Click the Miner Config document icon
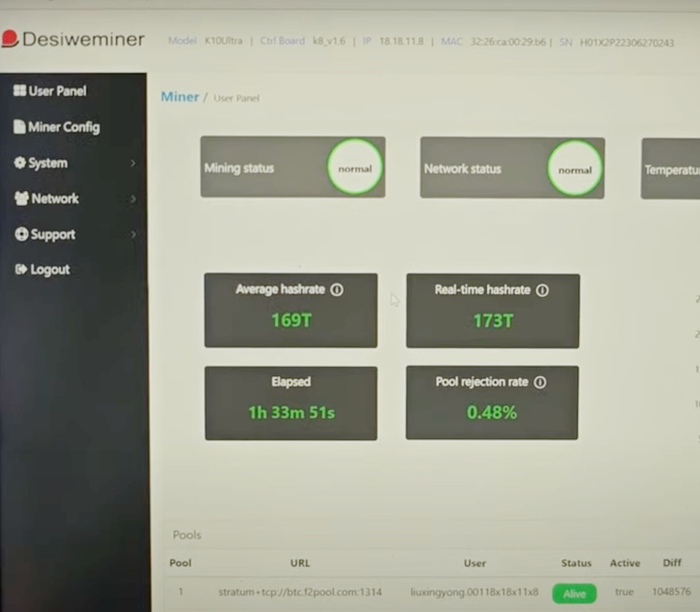 click(19, 126)
